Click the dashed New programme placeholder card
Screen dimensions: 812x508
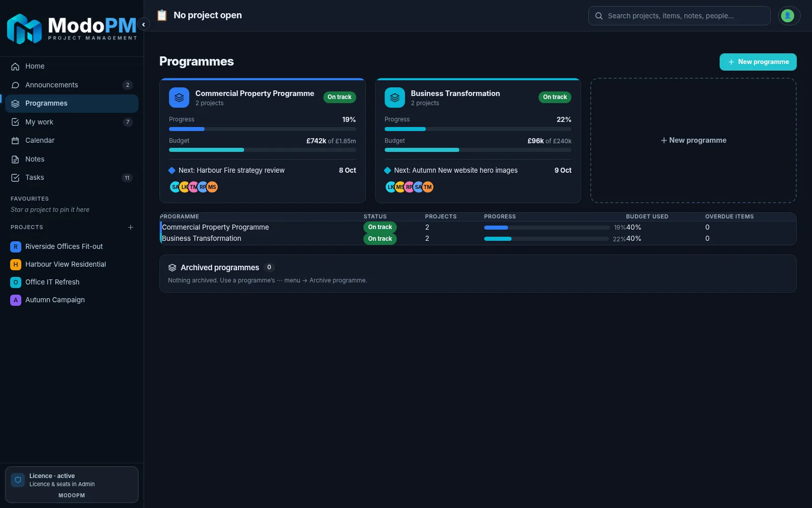(693, 140)
